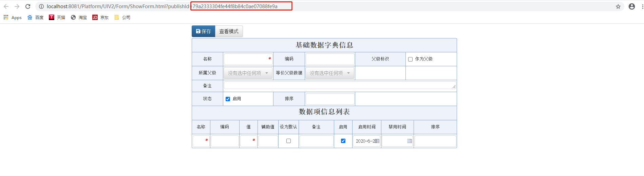Tick the 设为默认 checkbox in list row
Viewport: 644px width, 176px height.
288,141
